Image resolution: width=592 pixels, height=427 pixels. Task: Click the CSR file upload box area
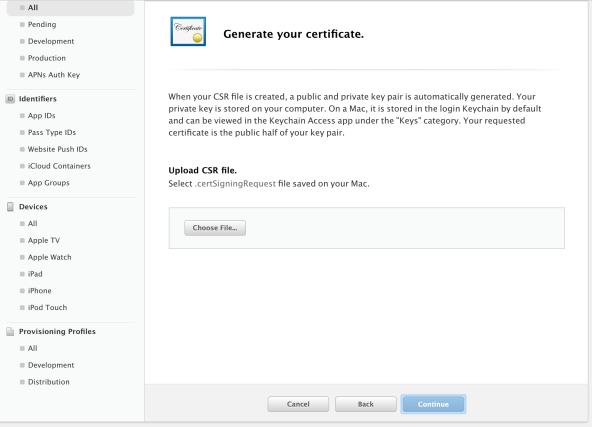tap(367, 228)
